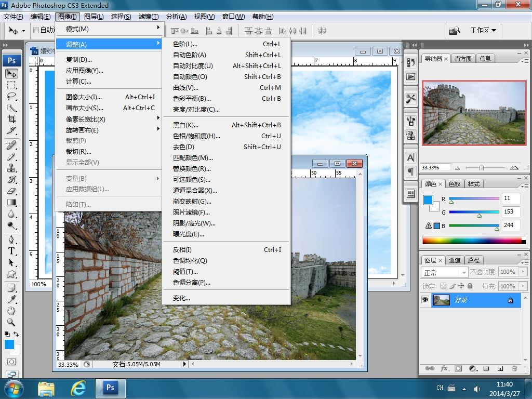Select the Eyedropper tool
The image size is (532, 399).
coord(11,299)
